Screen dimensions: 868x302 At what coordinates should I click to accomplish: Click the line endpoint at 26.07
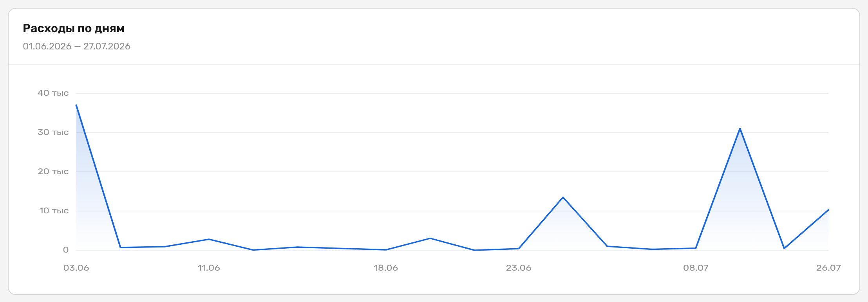point(828,210)
